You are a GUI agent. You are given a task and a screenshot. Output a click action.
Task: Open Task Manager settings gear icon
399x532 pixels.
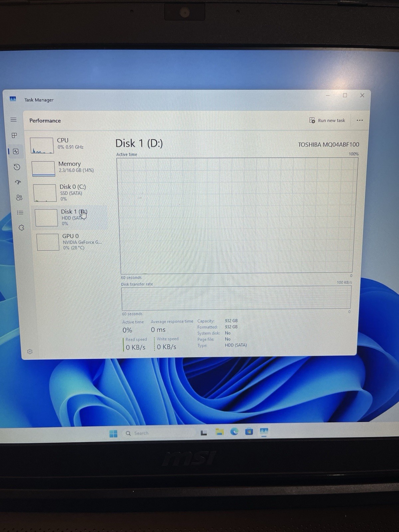(30, 351)
